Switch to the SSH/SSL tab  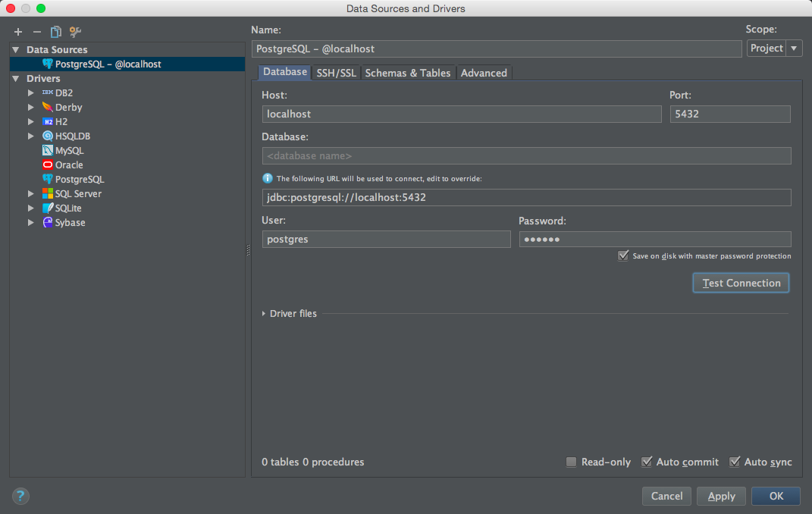coord(336,73)
